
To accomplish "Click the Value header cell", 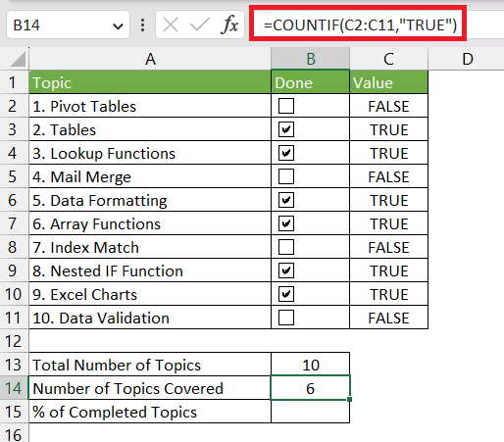I will click(388, 82).
